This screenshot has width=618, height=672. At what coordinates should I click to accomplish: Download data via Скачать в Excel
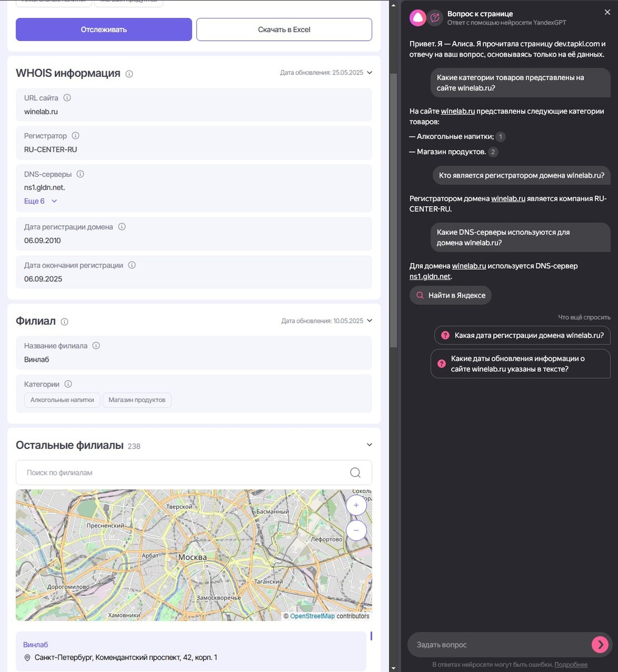[x=284, y=30]
